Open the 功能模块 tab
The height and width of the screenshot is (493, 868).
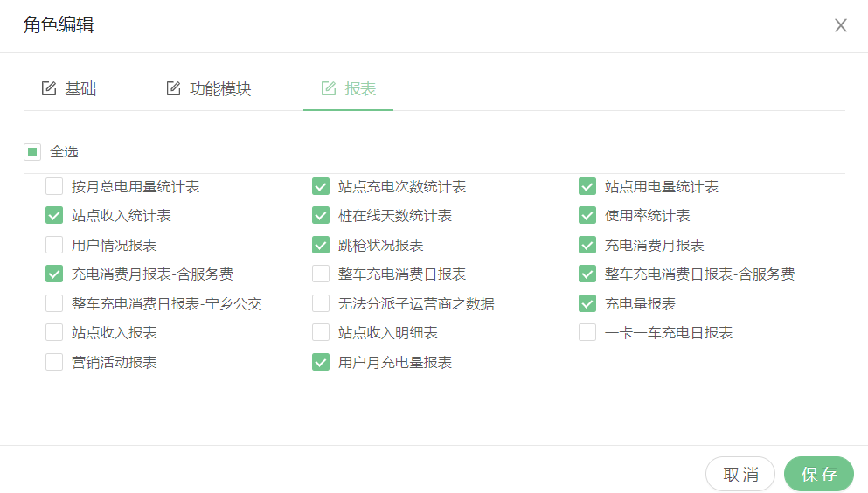click(x=220, y=88)
